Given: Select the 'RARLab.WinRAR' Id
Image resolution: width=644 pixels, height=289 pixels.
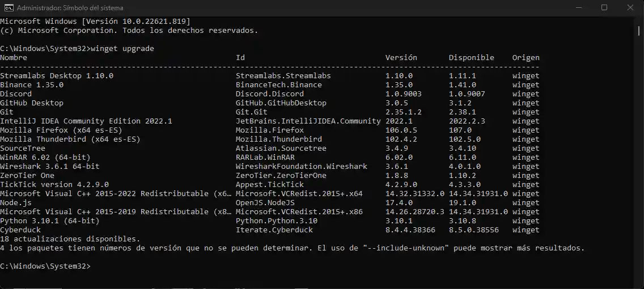Looking at the screenshot, I should (x=265, y=157).
